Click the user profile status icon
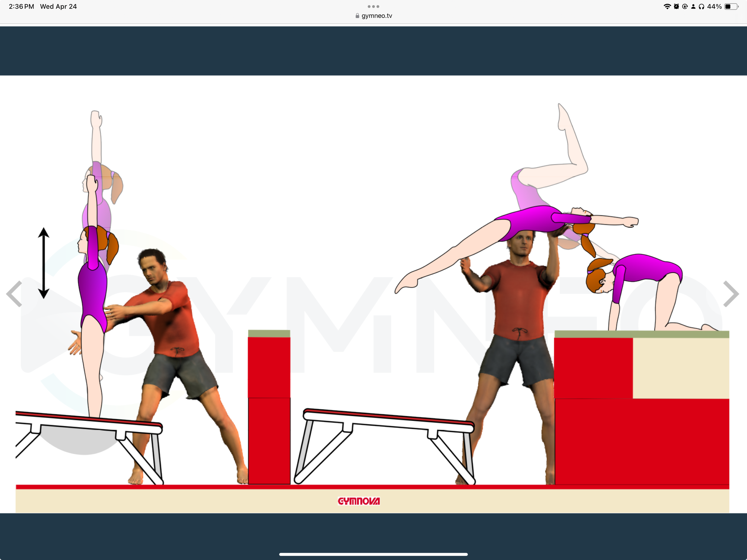The height and width of the screenshot is (560, 747). point(693,6)
